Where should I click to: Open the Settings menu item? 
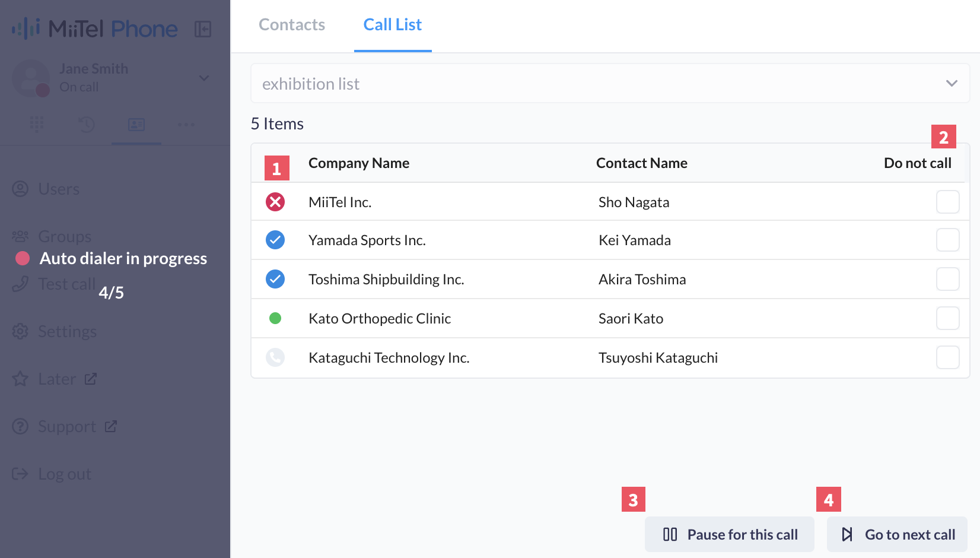click(x=67, y=331)
